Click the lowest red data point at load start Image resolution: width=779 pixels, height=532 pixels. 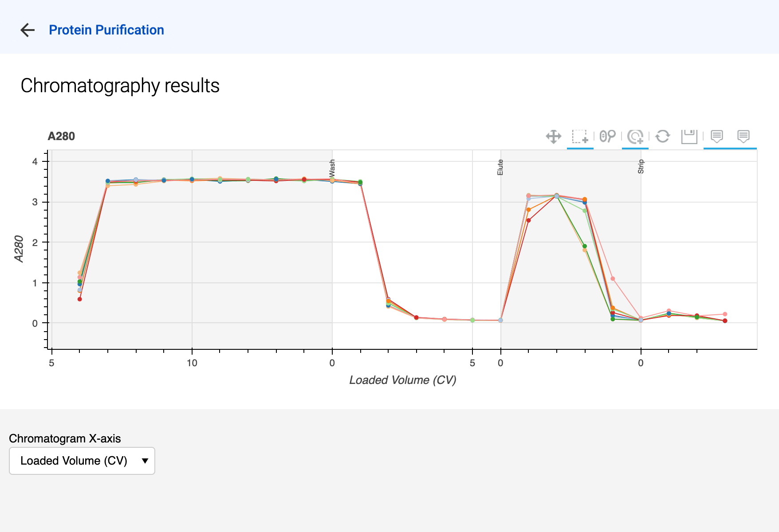80,299
